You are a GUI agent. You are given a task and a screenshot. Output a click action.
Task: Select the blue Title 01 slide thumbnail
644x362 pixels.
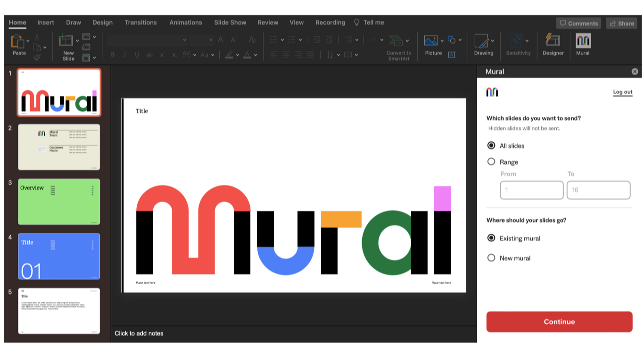point(59,256)
